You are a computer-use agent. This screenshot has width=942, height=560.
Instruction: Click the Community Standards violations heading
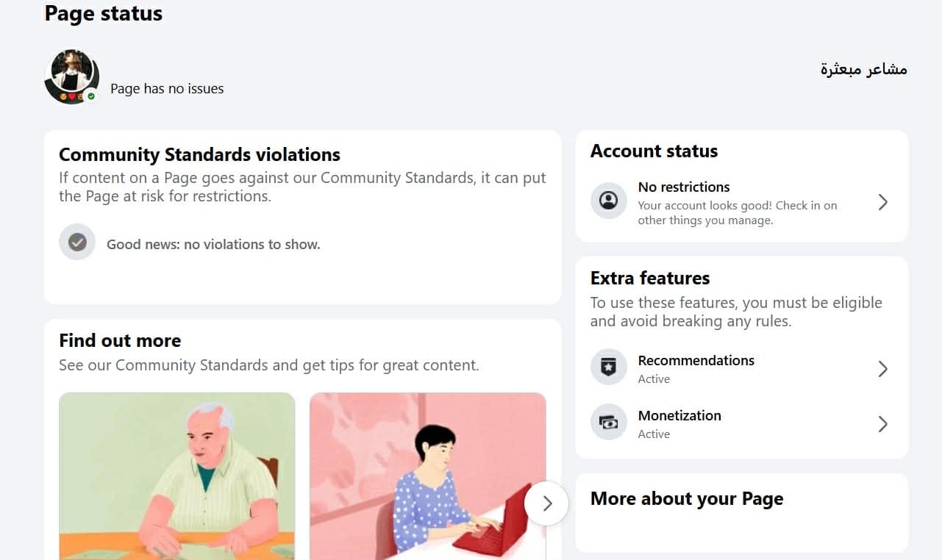199,154
